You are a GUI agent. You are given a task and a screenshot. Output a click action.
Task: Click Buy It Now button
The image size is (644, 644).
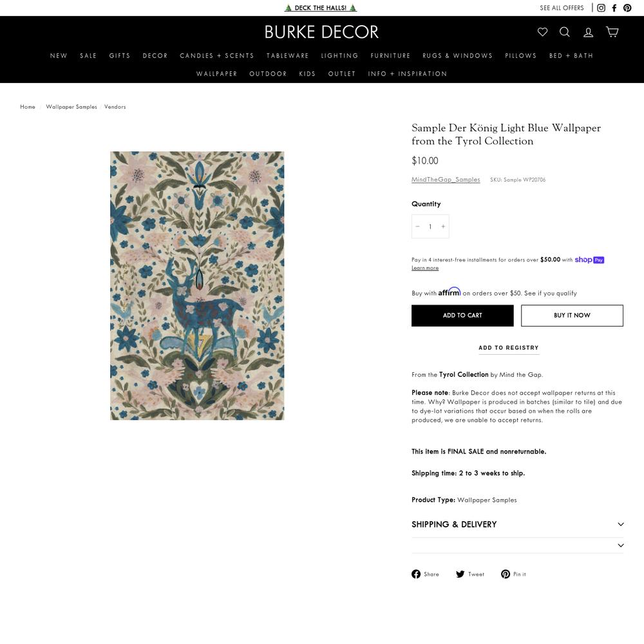click(572, 316)
